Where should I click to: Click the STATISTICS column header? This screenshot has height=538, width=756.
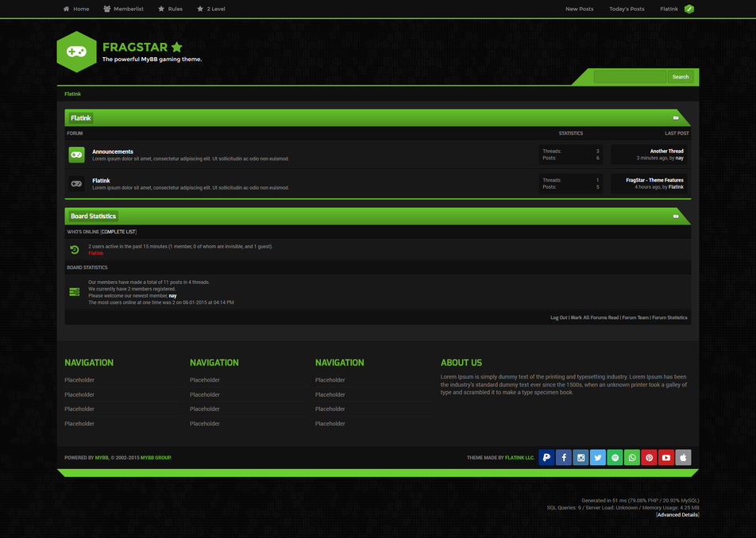(571, 133)
